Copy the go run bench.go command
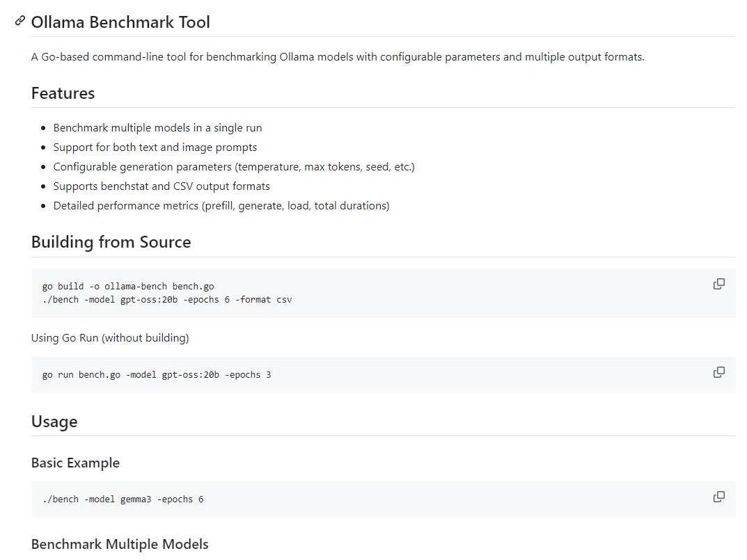 click(x=719, y=372)
